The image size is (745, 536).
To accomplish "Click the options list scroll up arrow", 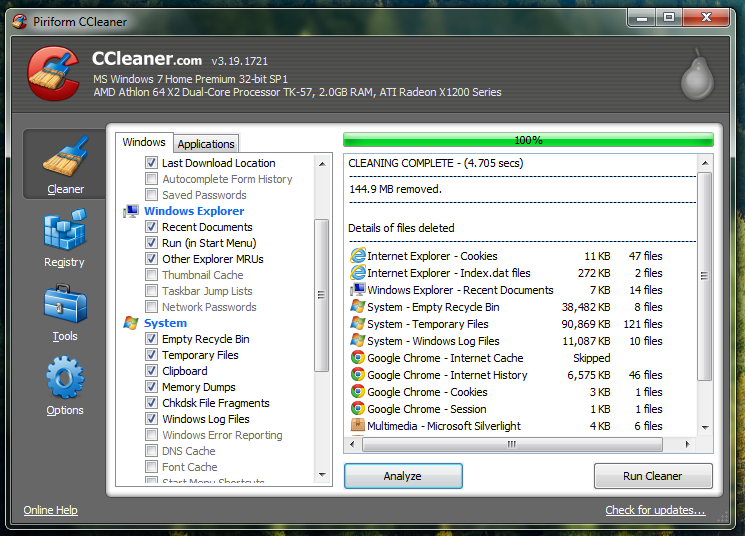I will point(322,163).
